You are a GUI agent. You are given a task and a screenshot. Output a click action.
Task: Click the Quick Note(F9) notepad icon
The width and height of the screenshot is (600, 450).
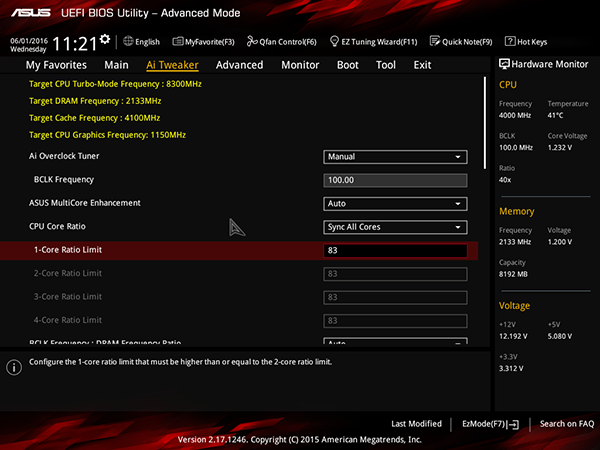click(435, 41)
